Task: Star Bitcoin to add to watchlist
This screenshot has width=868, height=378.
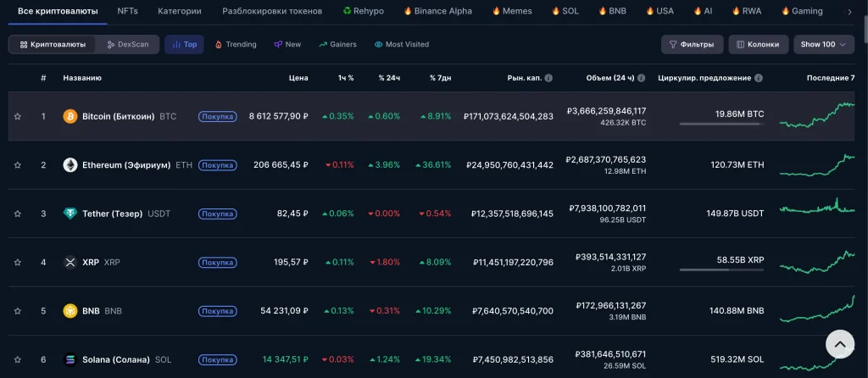Action: (18, 116)
